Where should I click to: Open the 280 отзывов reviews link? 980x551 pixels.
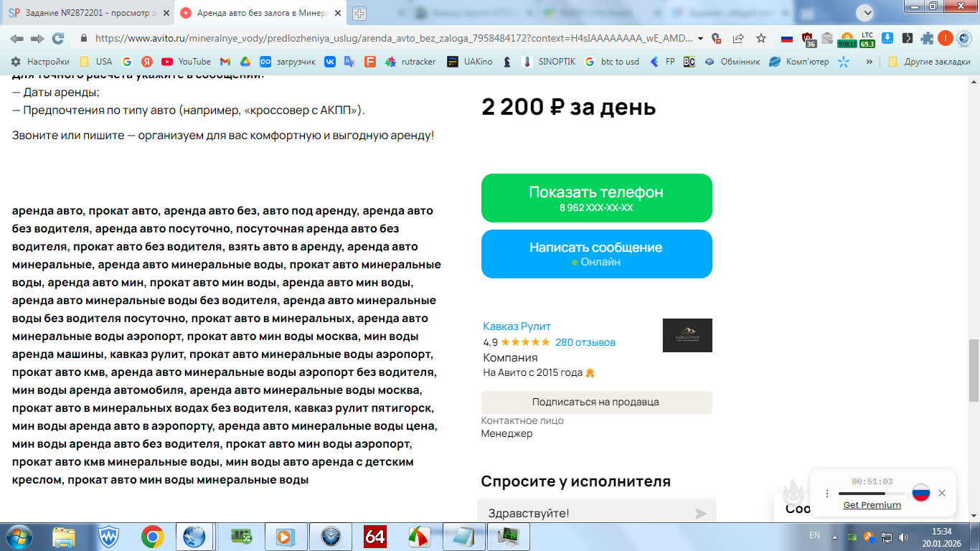(585, 342)
